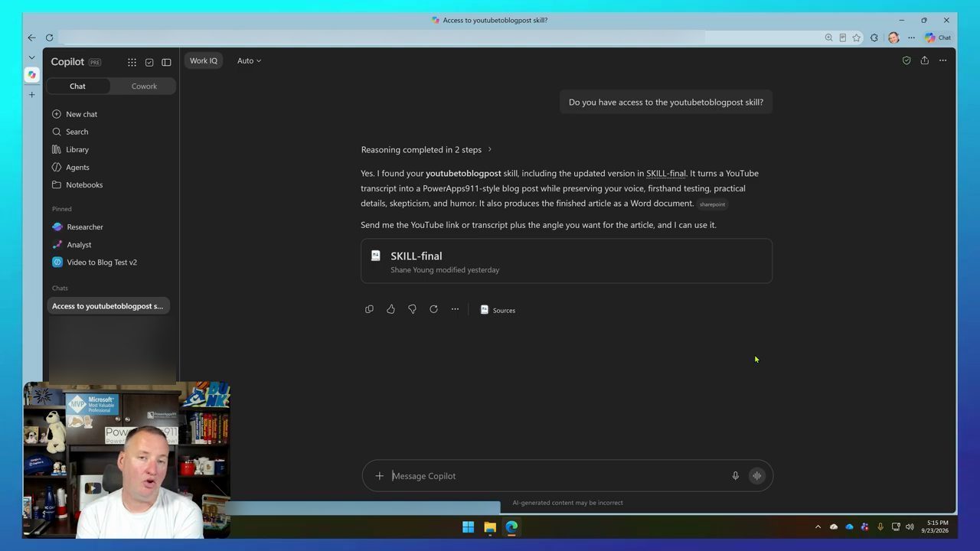
Task: Open the browser Extensions icon
Action: [874, 37]
